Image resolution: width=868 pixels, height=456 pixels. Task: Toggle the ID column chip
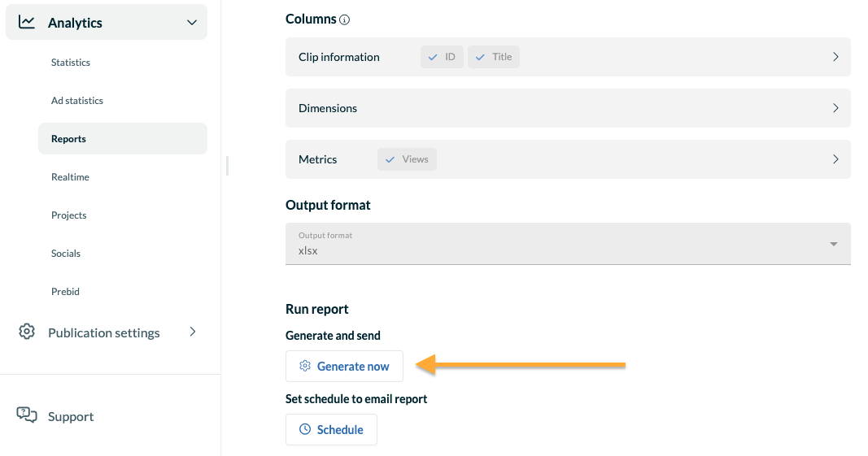click(442, 57)
